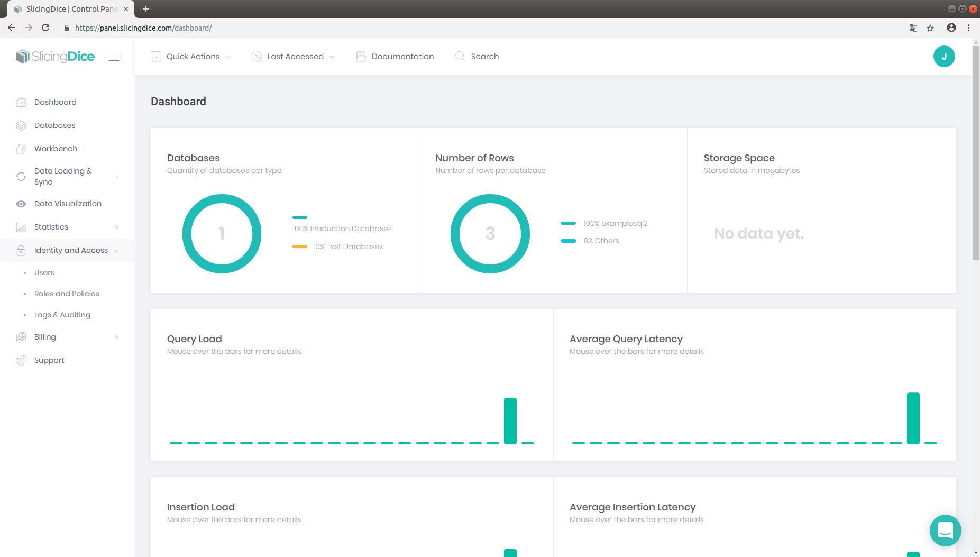
Task: Open the Databases menu item
Action: coord(55,125)
